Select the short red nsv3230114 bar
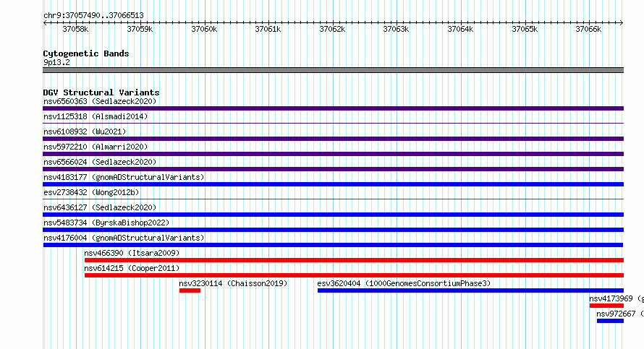Viewport: 644px width, 349px height. click(x=190, y=290)
